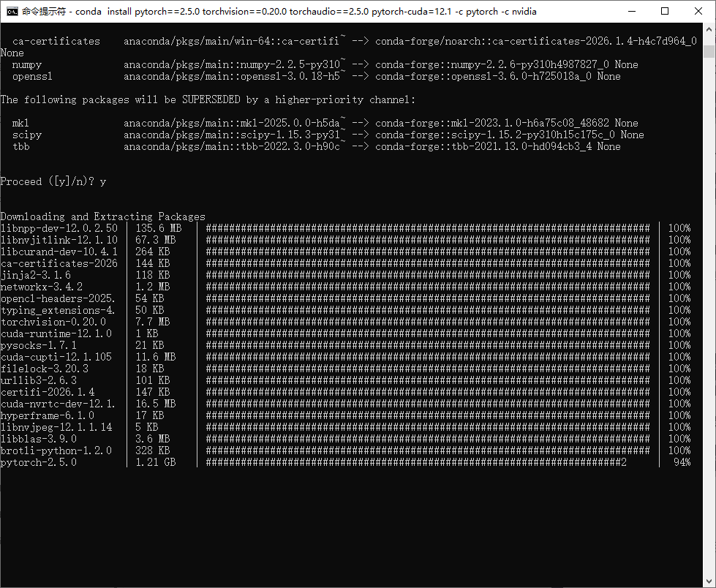Click the networkx-3.4.2 progress bar
The width and height of the screenshot is (716, 588).
pos(428,287)
